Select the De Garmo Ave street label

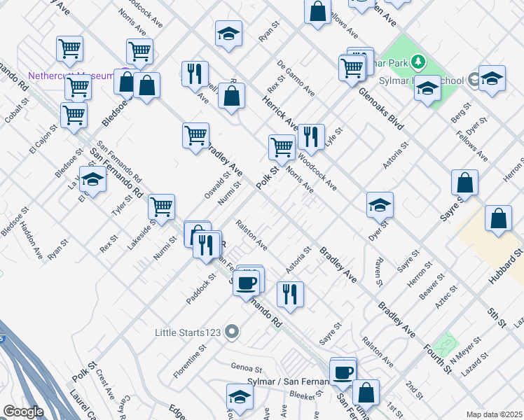tap(296, 78)
